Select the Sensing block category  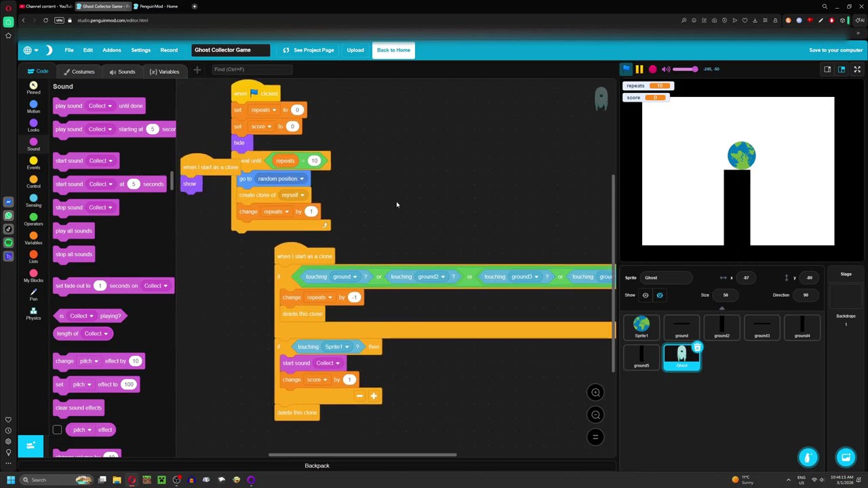[x=33, y=201]
